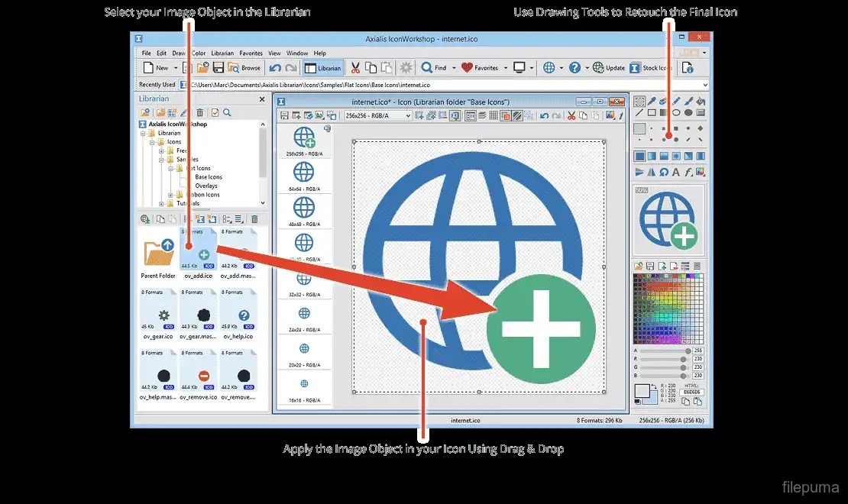Click the search magnifier in Librarian toolbar
Image resolution: width=848 pixels, height=504 pixels.
point(227,113)
